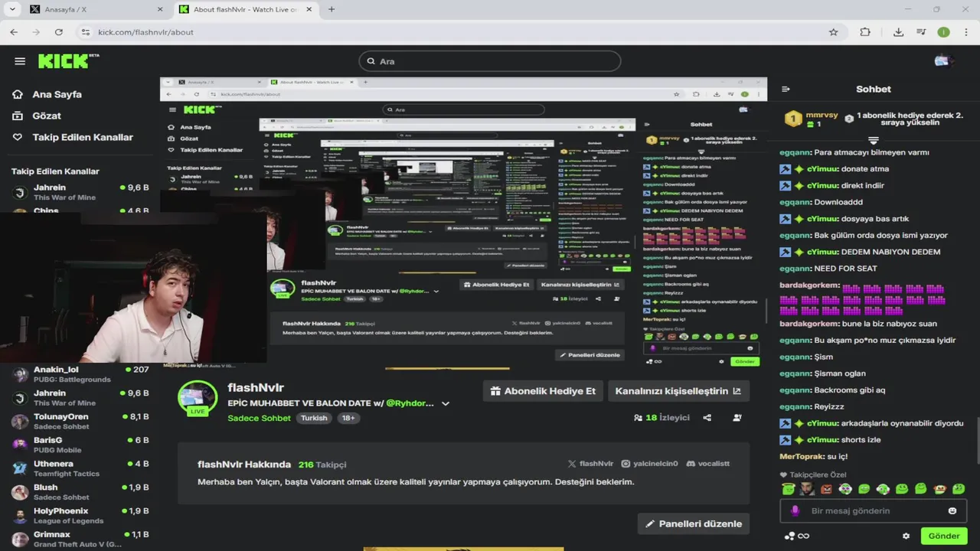This screenshot has width=980, height=551.
Task: Click the MerToprak username in chat
Action: coord(802,456)
